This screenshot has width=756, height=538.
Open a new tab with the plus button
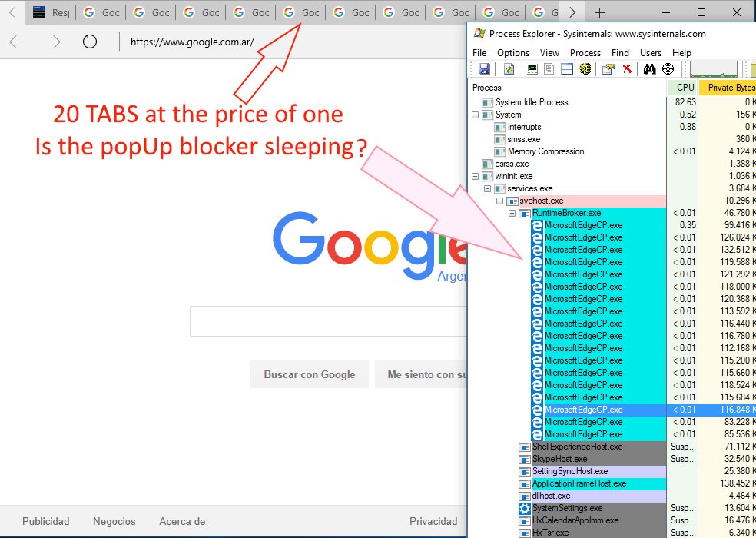[x=599, y=12]
